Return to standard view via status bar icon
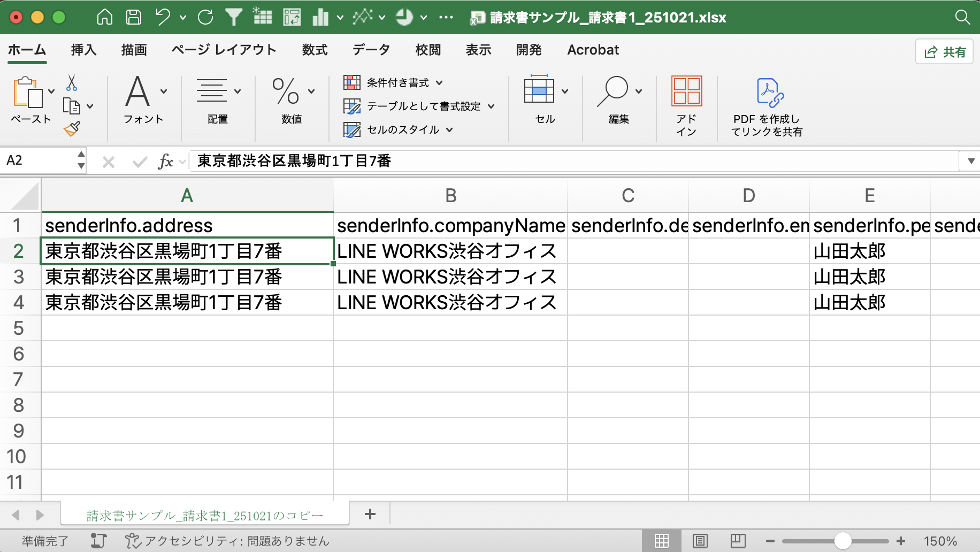Image resolution: width=980 pixels, height=552 pixels. tap(662, 541)
